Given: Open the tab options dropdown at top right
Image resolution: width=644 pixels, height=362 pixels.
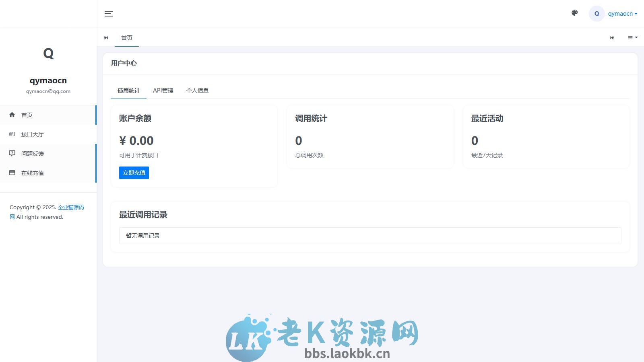Looking at the screenshot, I should [632, 37].
